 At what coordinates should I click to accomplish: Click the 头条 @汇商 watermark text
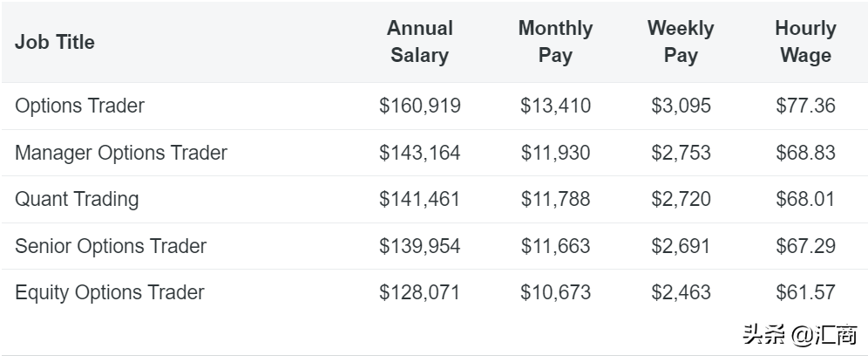click(x=799, y=334)
